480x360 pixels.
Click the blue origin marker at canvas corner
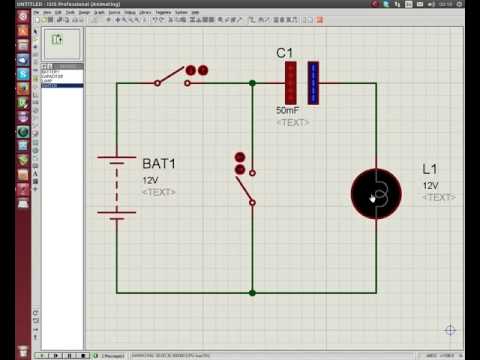450,330
